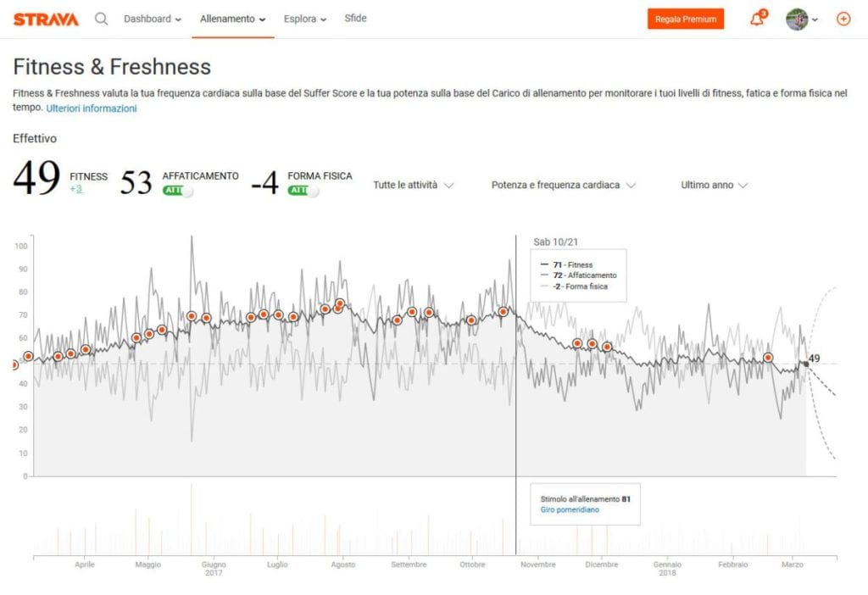Click the 72 - Affaticamento legend entry
This screenshot has height=595, width=868.
[578, 275]
